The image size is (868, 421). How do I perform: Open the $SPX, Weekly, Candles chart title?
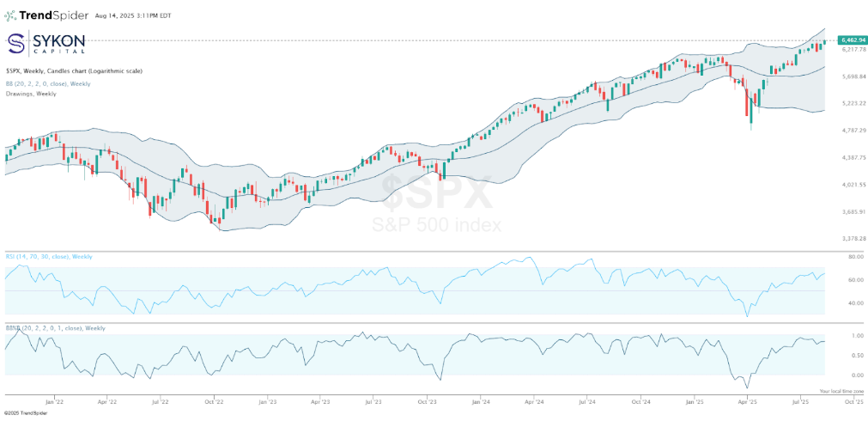coord(74,71)
